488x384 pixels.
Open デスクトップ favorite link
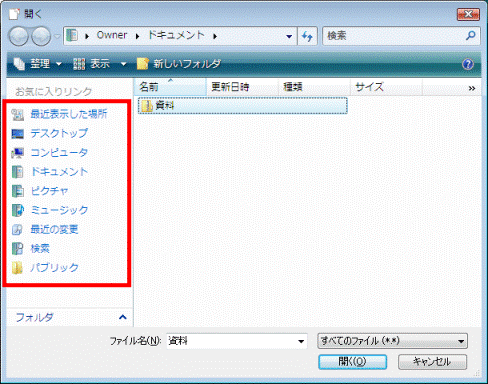coord(59,133)
